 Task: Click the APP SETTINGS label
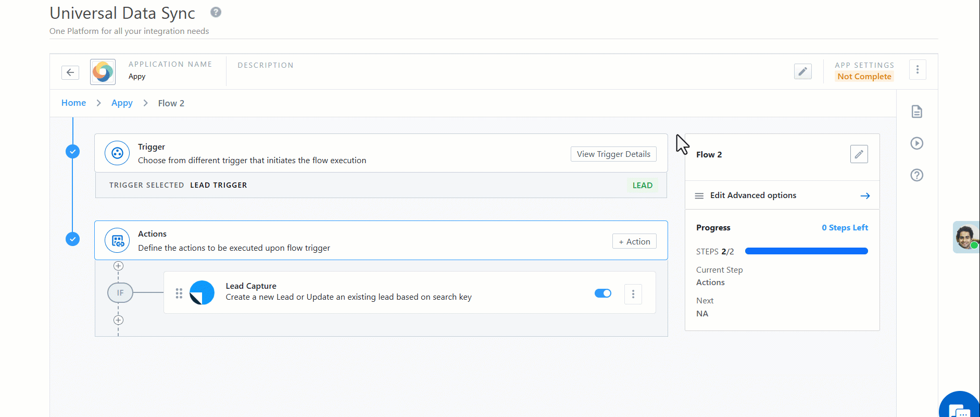(x=864, y=65)
